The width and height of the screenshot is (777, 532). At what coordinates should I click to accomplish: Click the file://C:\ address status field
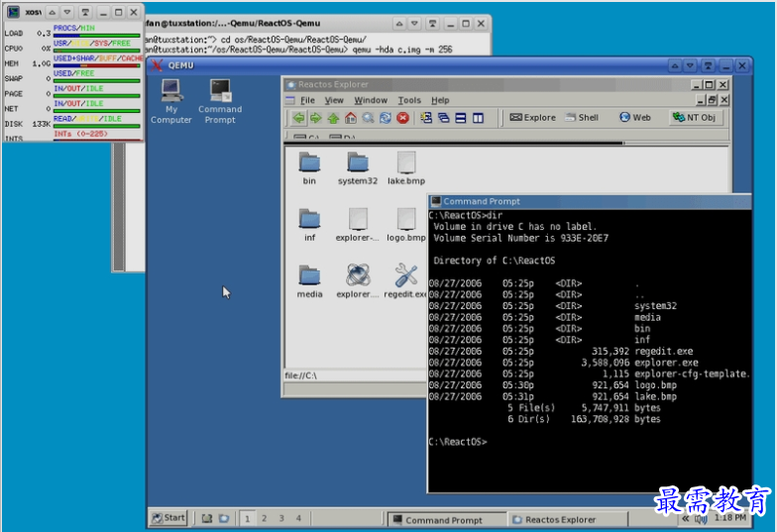pyautogui.click(x=355, y=375)
